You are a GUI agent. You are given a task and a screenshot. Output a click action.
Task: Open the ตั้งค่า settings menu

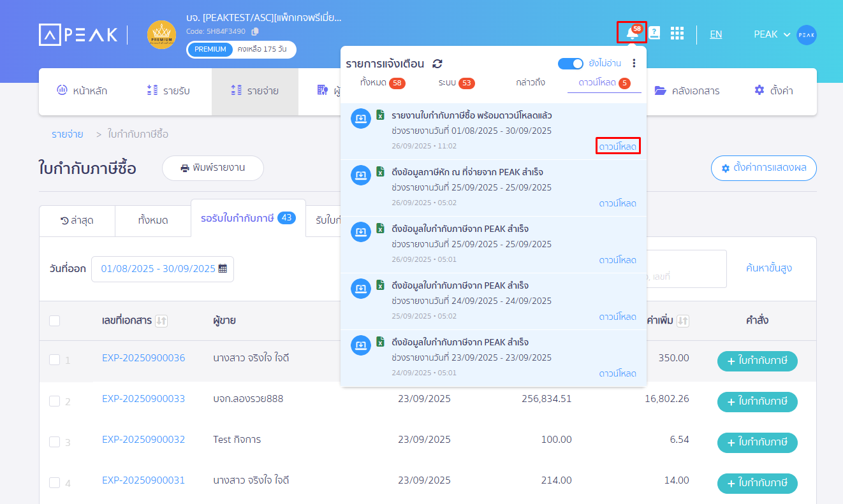coord(773,91)
